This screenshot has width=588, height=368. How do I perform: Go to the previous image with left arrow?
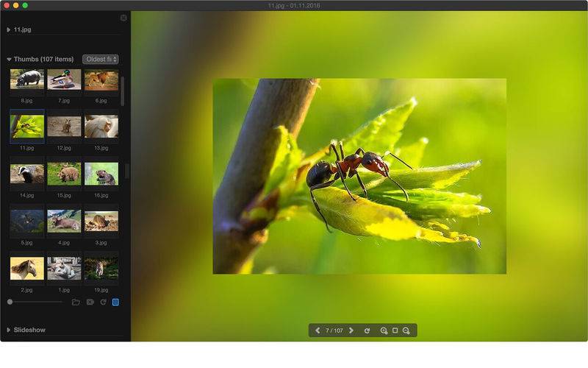coord(318,330)
